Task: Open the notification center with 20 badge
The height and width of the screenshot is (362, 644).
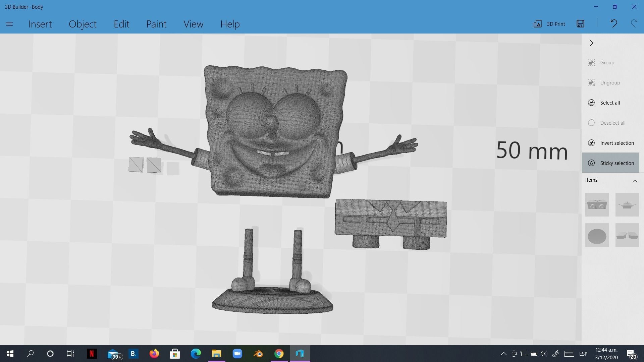Action: tap(631, 354)
